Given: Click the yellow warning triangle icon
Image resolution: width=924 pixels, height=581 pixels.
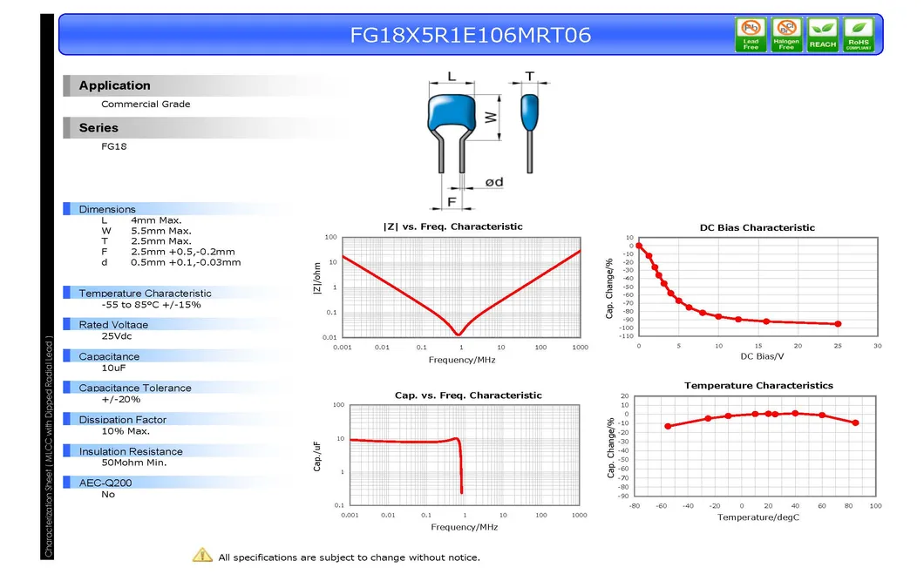Looking at the screenshot, I should (x=202, y=555).
